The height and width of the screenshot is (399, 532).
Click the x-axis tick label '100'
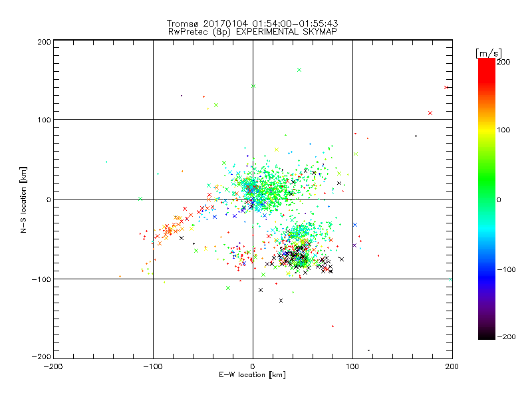tap(352, 366)
